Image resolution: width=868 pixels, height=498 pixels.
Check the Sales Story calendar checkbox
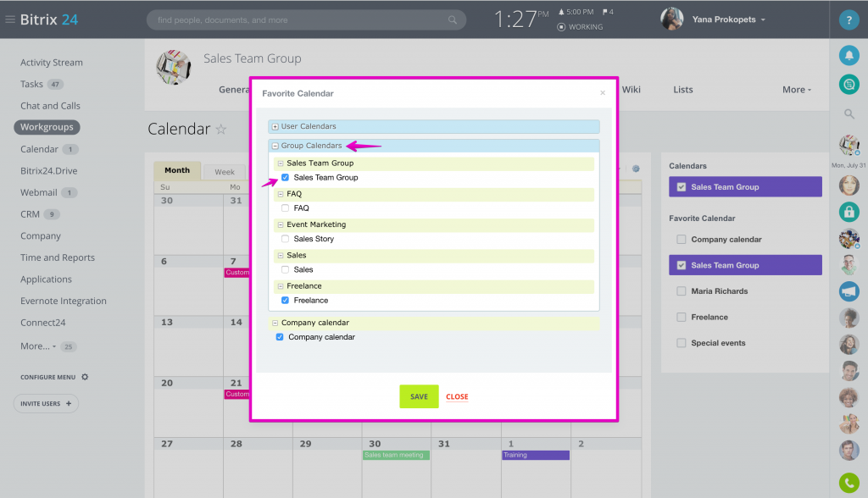(285, 239)
